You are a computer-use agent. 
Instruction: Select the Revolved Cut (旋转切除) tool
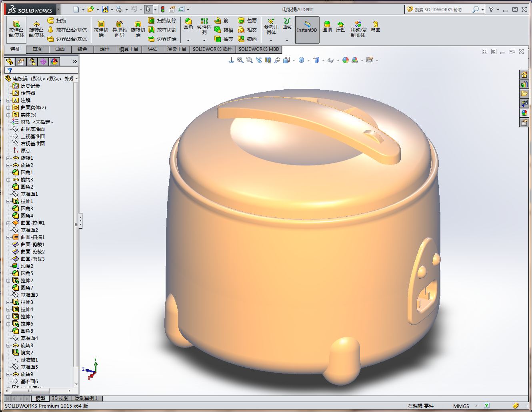(138, 29)
